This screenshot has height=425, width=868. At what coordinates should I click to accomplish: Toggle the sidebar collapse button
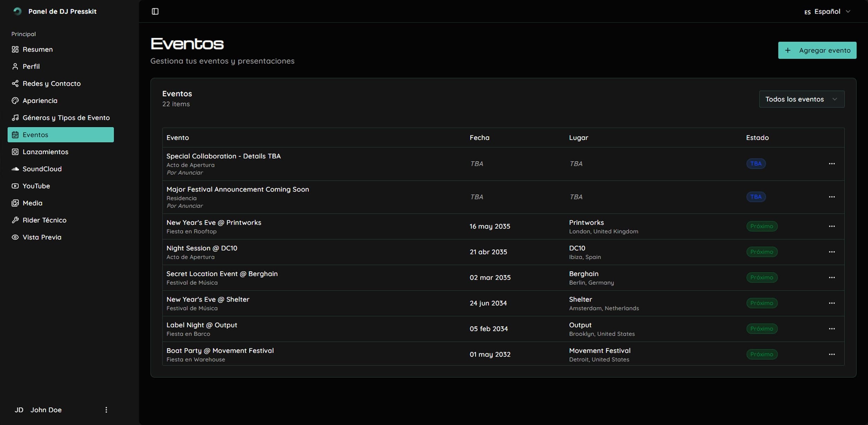[155, 11]
